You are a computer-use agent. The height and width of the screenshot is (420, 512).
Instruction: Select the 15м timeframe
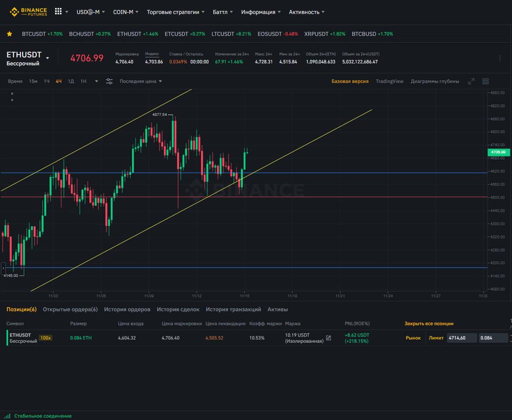point(33,81)
